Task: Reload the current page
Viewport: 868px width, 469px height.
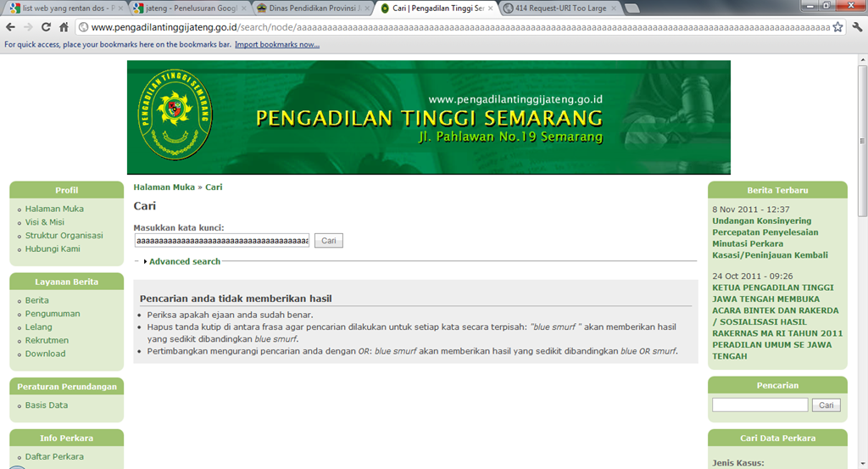Action: click(46, 27)
